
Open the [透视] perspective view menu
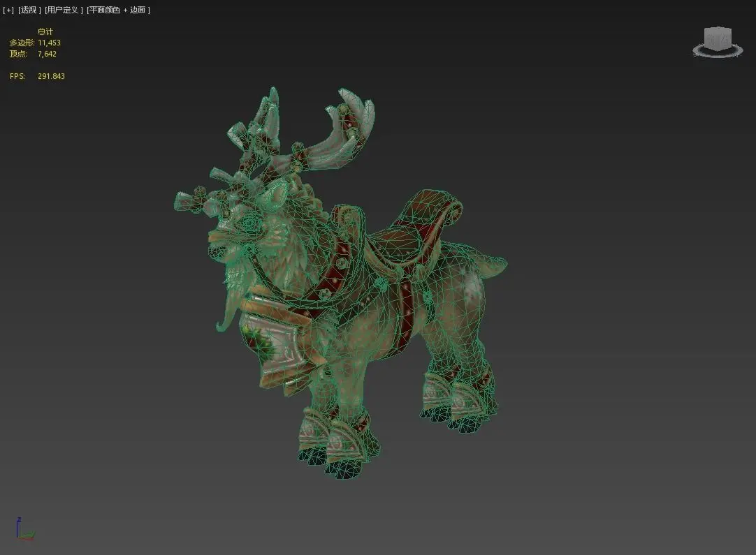(29, 10)
